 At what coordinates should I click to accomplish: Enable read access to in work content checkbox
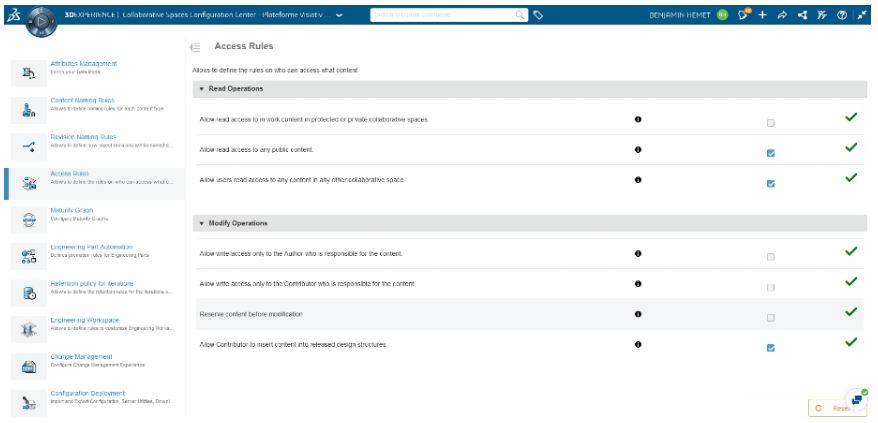pos(770,123)
